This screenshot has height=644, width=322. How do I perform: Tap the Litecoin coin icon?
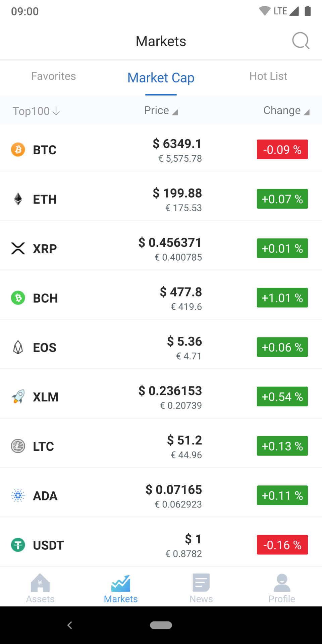click(18, 446)
